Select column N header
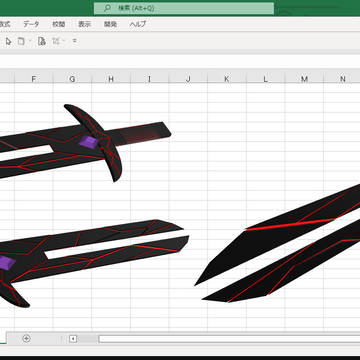 point(342,79)
